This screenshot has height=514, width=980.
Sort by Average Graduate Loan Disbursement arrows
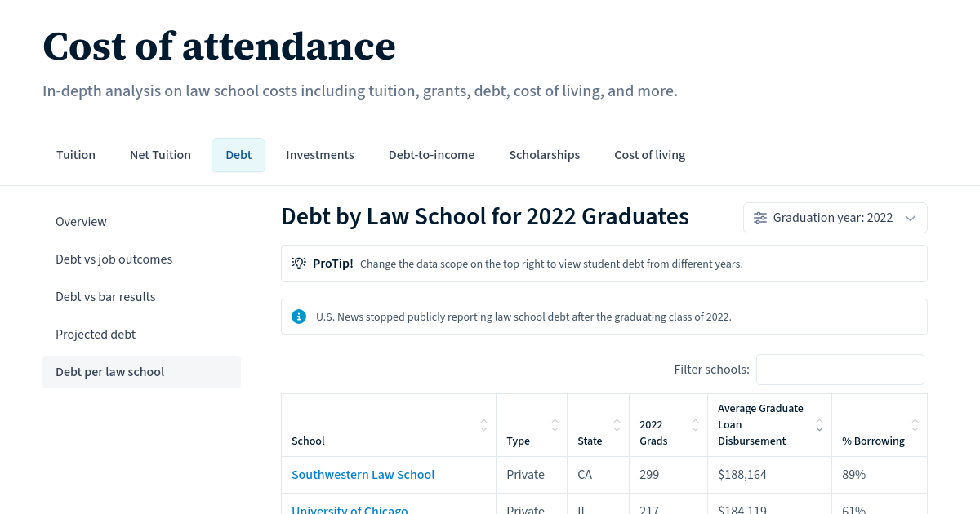[819, 425]
